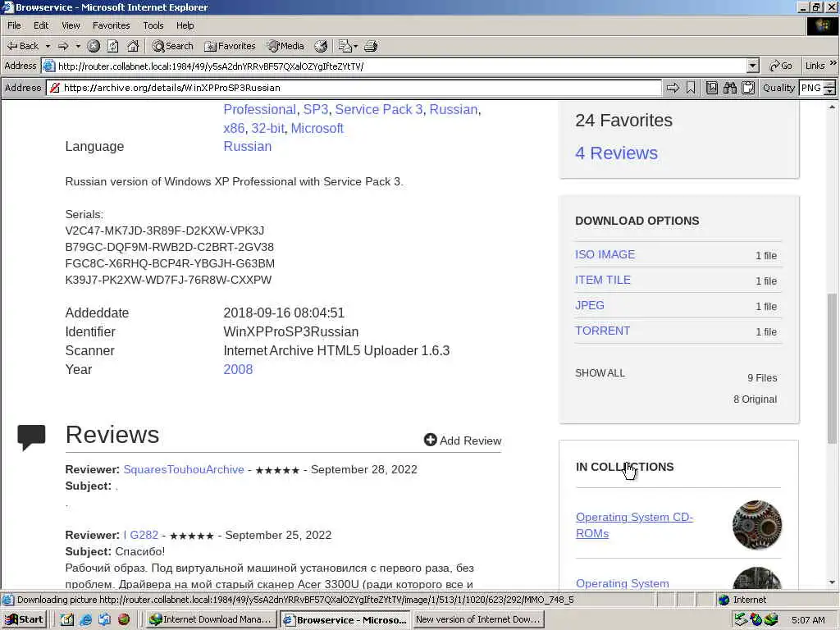
Task: Open the Search pane from toolbar
Action: pyautogui.click(x=172, y=46)
